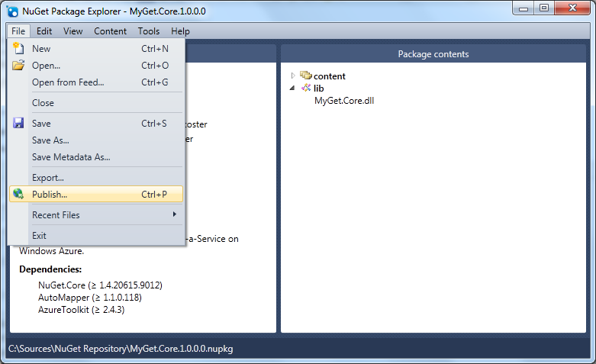Open the Recent Files submenu arrow
This screenshot has height=364, width=596.
pos(175,214)
